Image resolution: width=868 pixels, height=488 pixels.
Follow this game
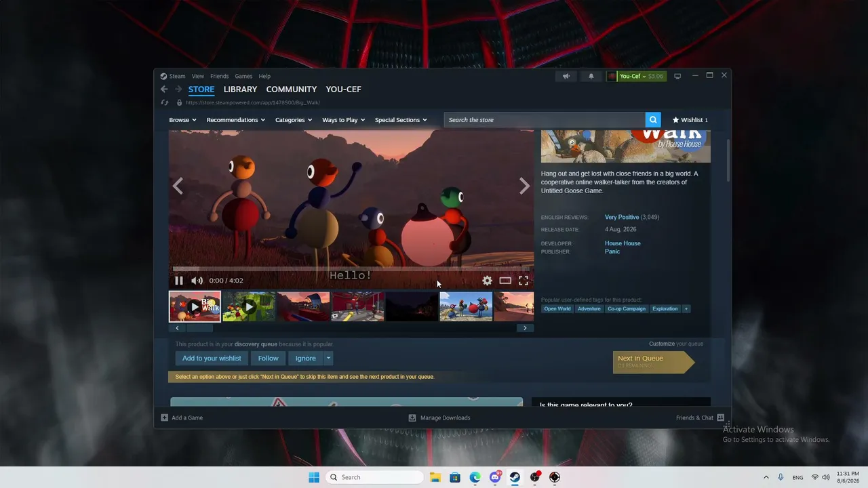point(268,359)
